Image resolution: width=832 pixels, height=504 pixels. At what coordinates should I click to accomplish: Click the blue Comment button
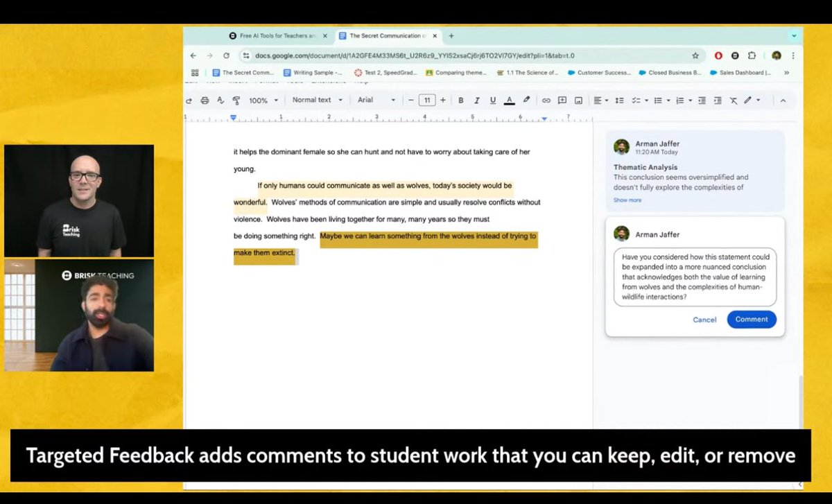tap(752, 319)
